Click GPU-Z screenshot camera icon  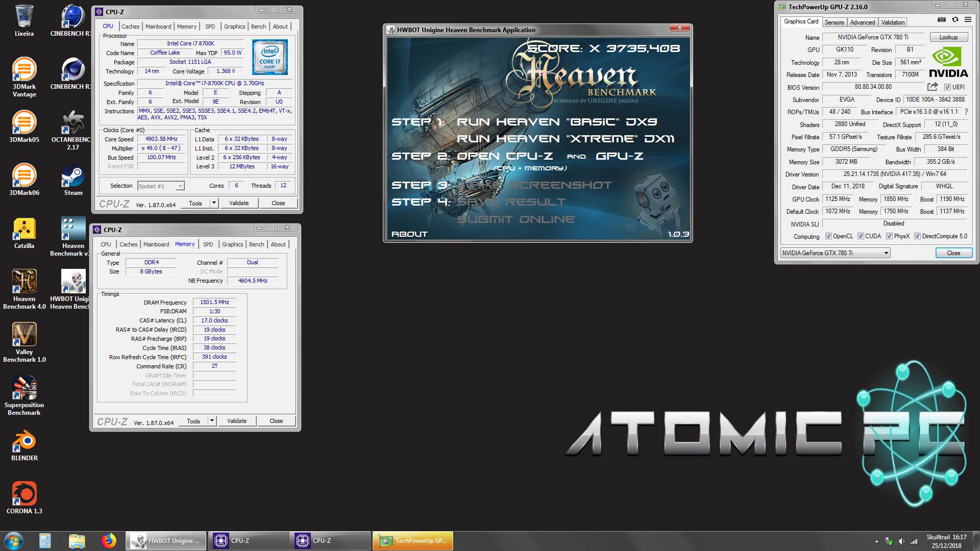click(942, 19)
